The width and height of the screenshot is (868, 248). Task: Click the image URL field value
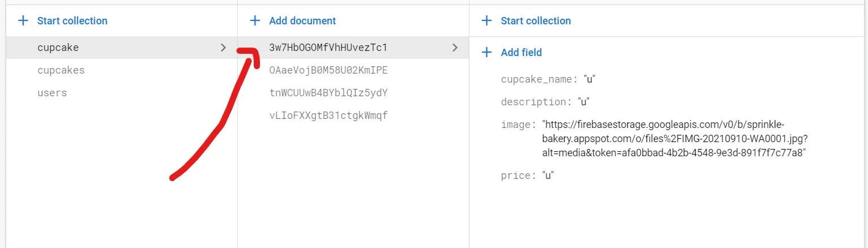(x=672, y=139)
